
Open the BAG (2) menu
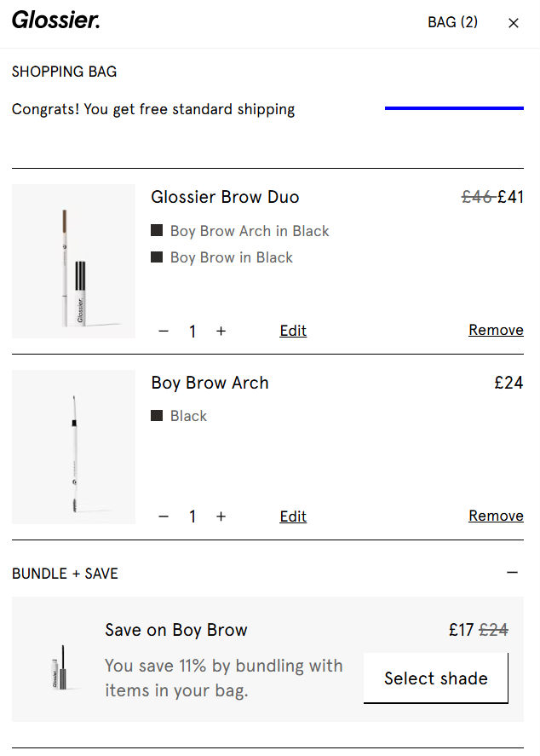click(452, 22)
